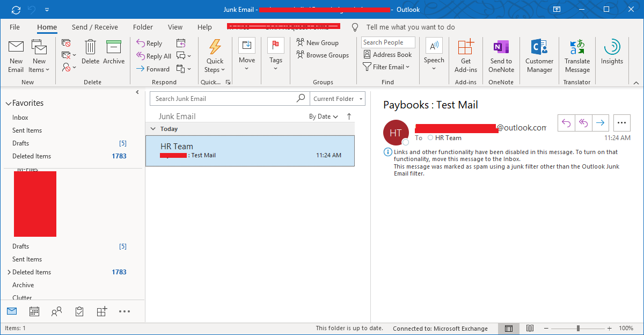
Task: Open Ribbon Display Options in title bar
Action: [x=557, y=10]
